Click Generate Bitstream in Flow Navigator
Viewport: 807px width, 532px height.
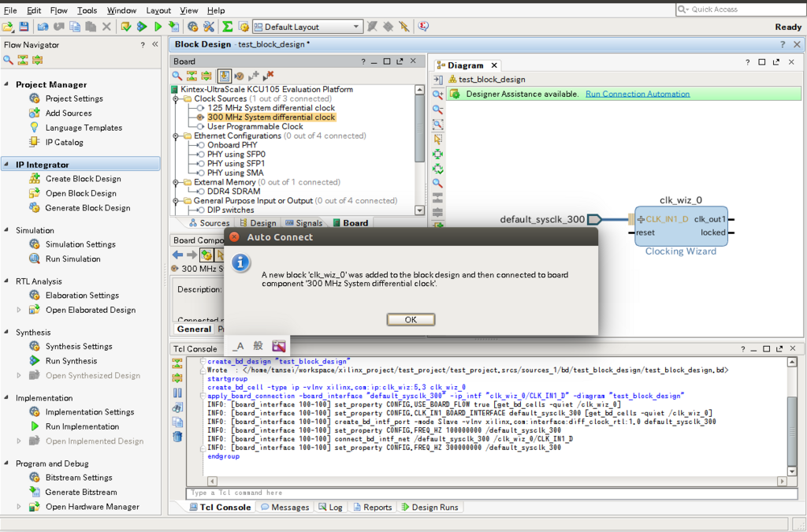click(81, 492)
